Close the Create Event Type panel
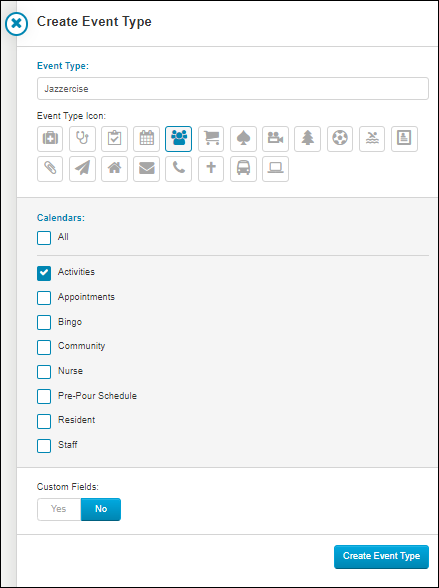439x588 pixels. (16, 24)
